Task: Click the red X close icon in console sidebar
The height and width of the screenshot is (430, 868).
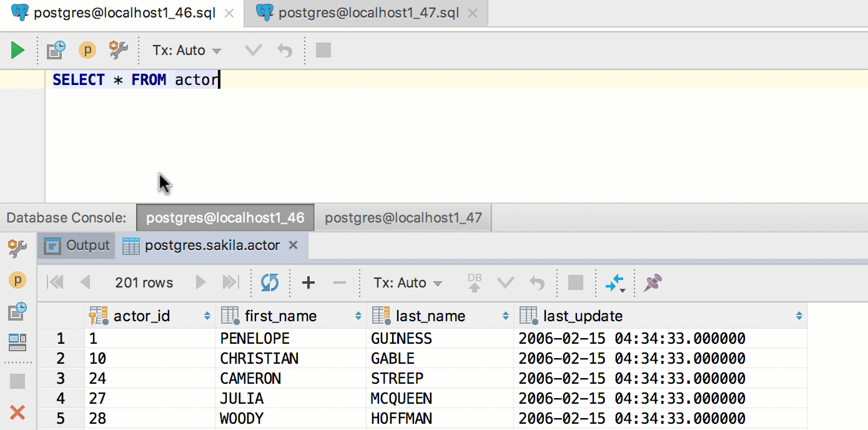Action: (x=17, y=412)
